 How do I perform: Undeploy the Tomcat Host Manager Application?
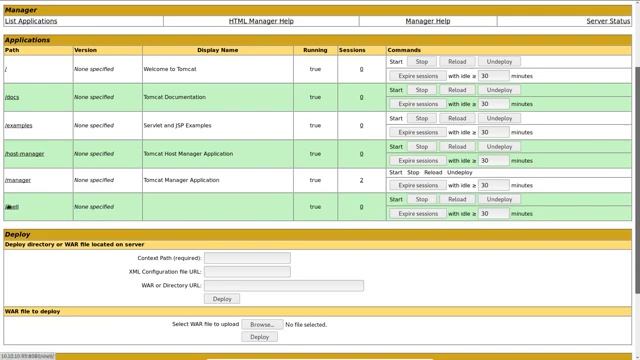(x=499, y=147)
